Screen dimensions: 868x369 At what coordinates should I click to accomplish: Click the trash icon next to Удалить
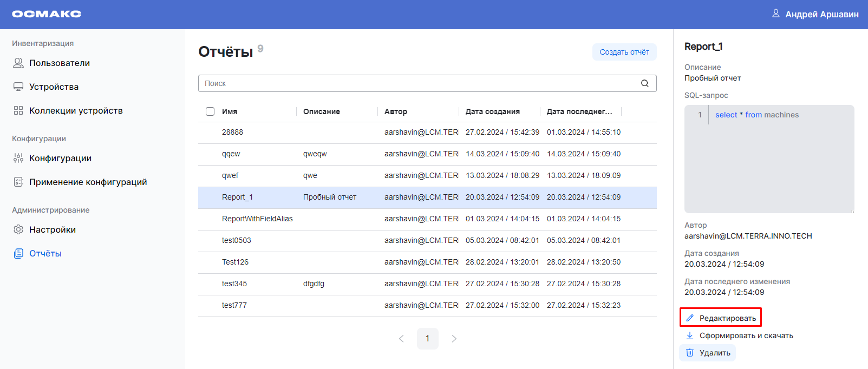pyautogui.click(x=690, y=353)
